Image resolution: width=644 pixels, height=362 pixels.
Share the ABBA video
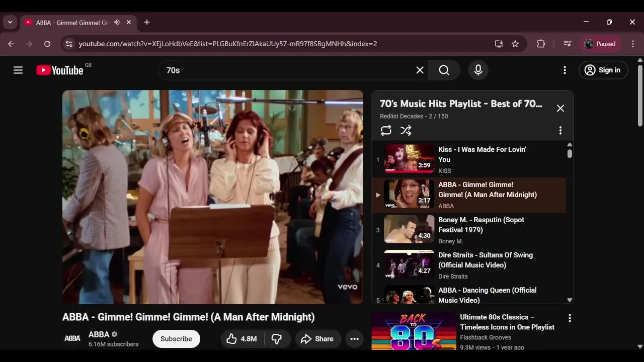click(x=317, y=339)
